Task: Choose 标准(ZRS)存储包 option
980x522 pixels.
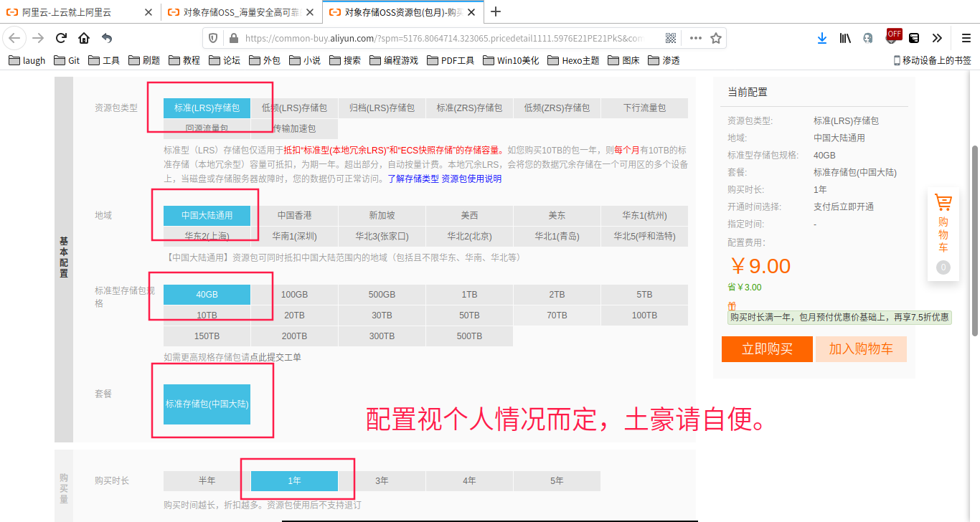Action: coord(469,108)
